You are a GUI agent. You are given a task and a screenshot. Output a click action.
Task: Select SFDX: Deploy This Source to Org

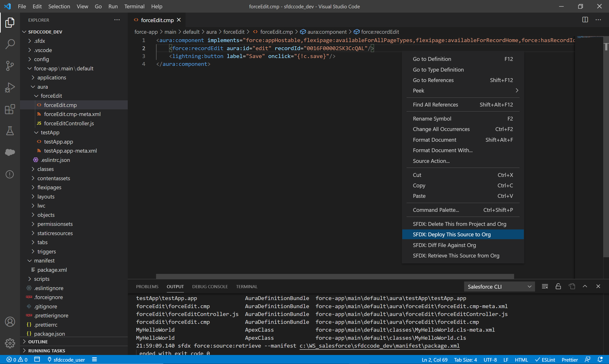(x=452, y=234)
